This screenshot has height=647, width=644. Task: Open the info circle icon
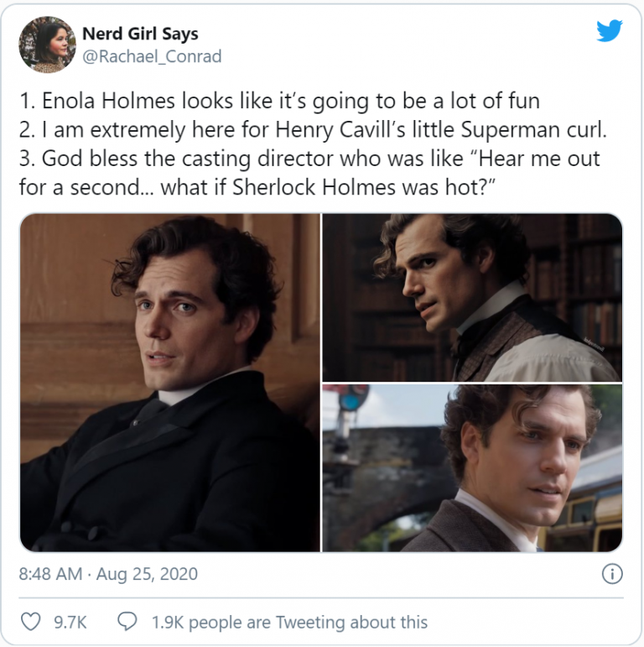612,574
